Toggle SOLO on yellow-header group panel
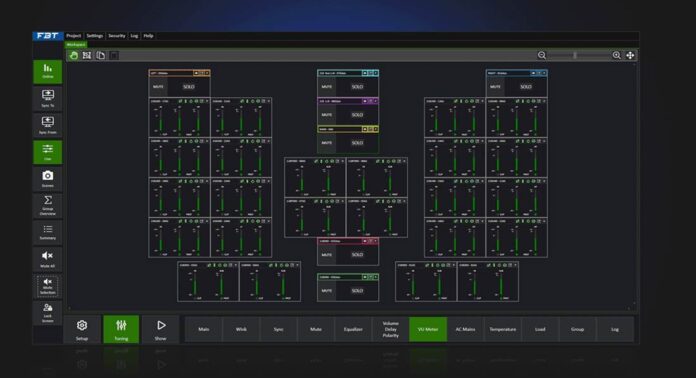 (357, 143)
